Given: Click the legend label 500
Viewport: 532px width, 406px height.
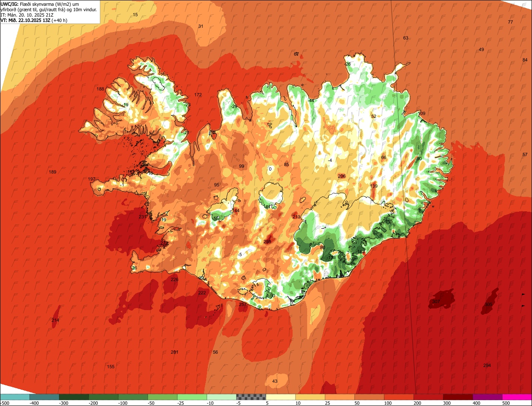Looking at the screenshot, I should click(x=506, y=403).
